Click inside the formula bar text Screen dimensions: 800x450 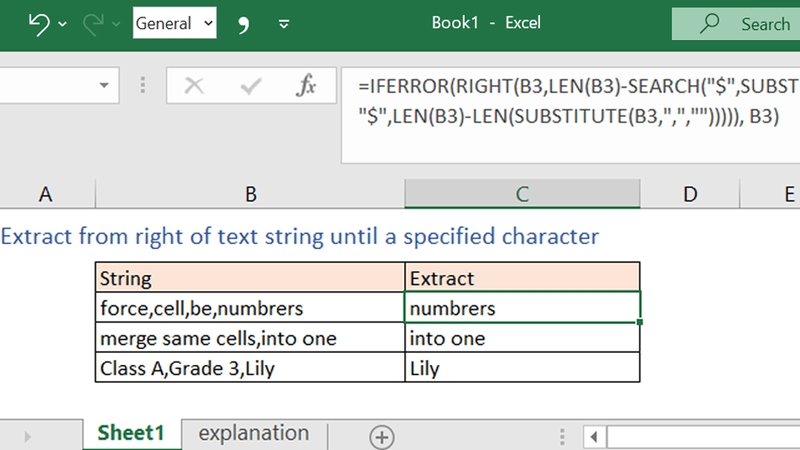(x=570, y=115)
